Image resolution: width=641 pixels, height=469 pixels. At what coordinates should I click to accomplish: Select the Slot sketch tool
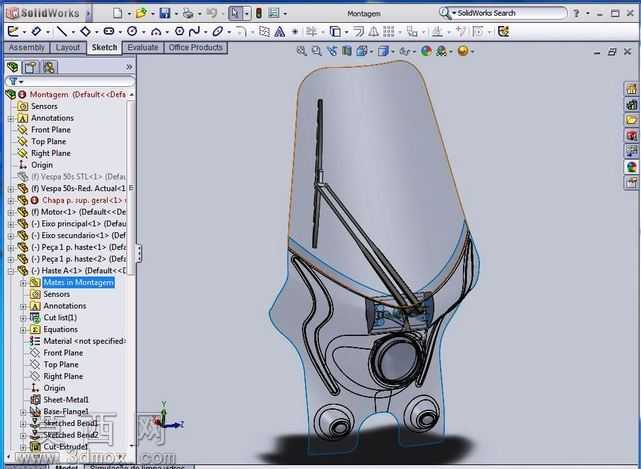pos(109,31)
